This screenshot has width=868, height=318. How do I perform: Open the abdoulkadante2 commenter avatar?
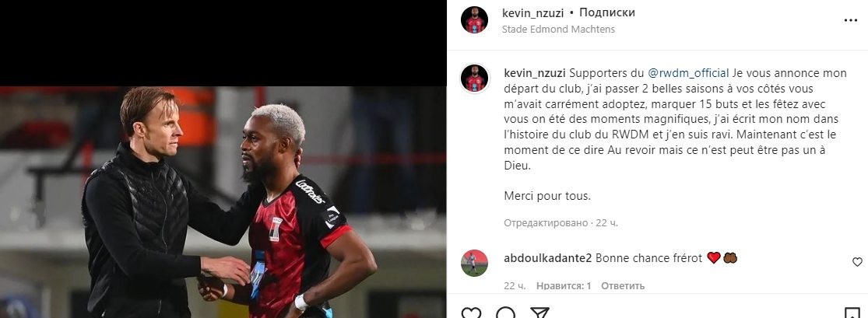tap(474, 263)
